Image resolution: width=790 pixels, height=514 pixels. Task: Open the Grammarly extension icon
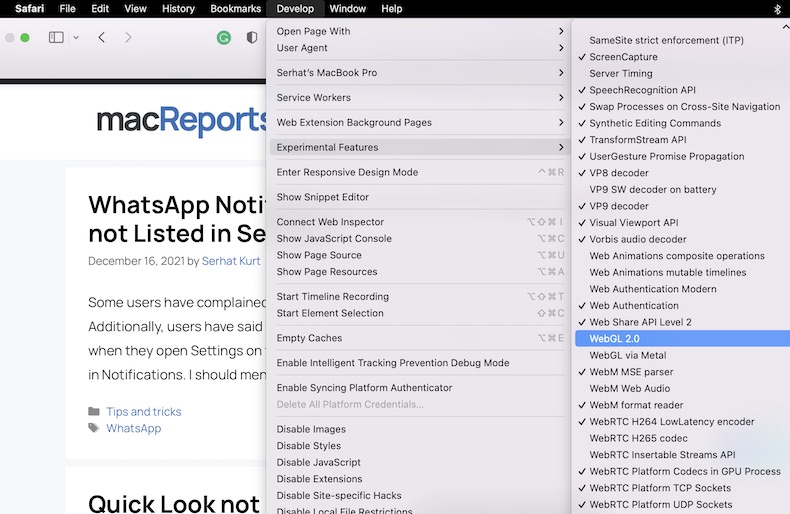pyautogui.click(x=224, y=37)
